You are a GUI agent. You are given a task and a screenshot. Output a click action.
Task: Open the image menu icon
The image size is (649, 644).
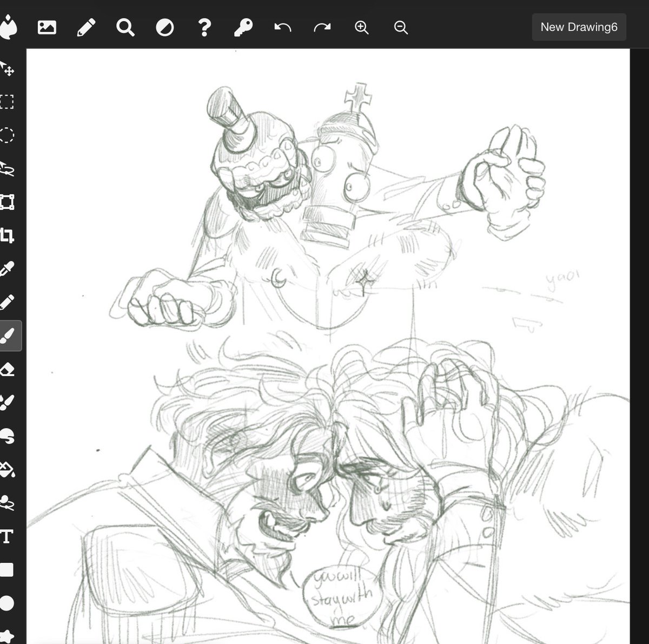(x=47, y=27)
